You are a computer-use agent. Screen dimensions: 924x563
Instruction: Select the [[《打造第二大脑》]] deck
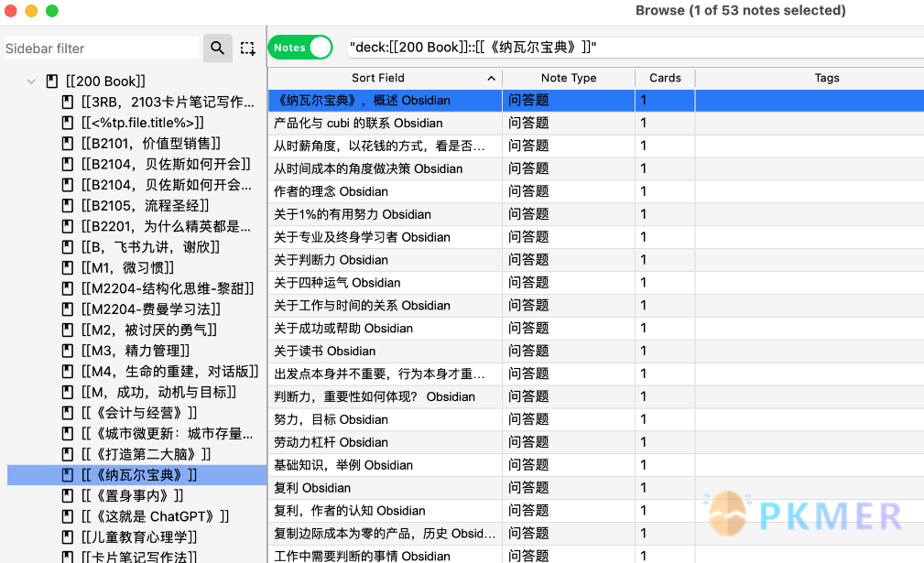click(x=147, y=455)
